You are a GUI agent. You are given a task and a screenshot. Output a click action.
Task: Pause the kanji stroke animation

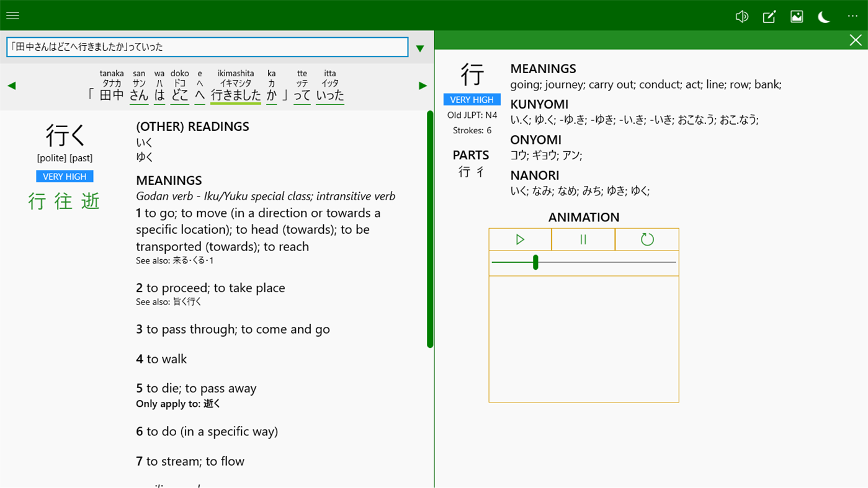click(x=583, y=238)
